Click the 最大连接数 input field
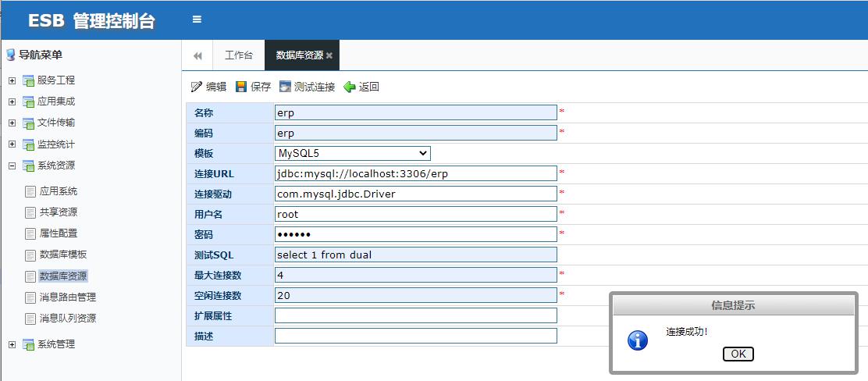 pos(416,275)
